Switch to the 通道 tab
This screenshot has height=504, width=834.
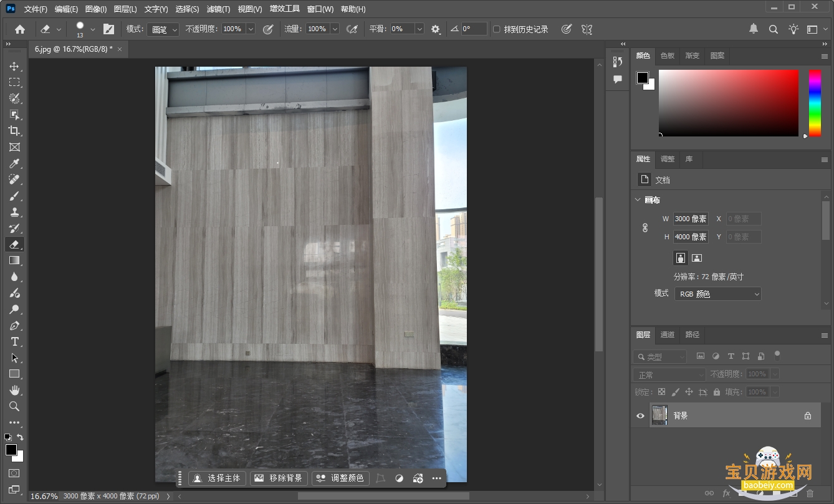668,335
